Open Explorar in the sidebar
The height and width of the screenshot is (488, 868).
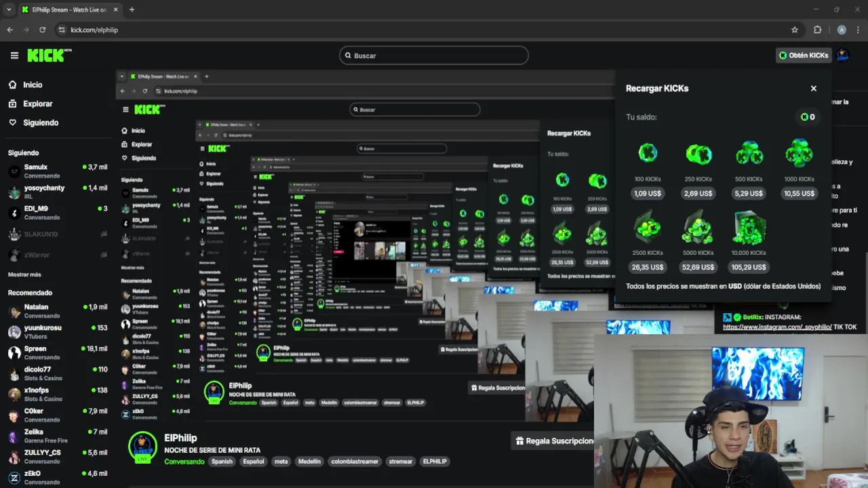30,104
